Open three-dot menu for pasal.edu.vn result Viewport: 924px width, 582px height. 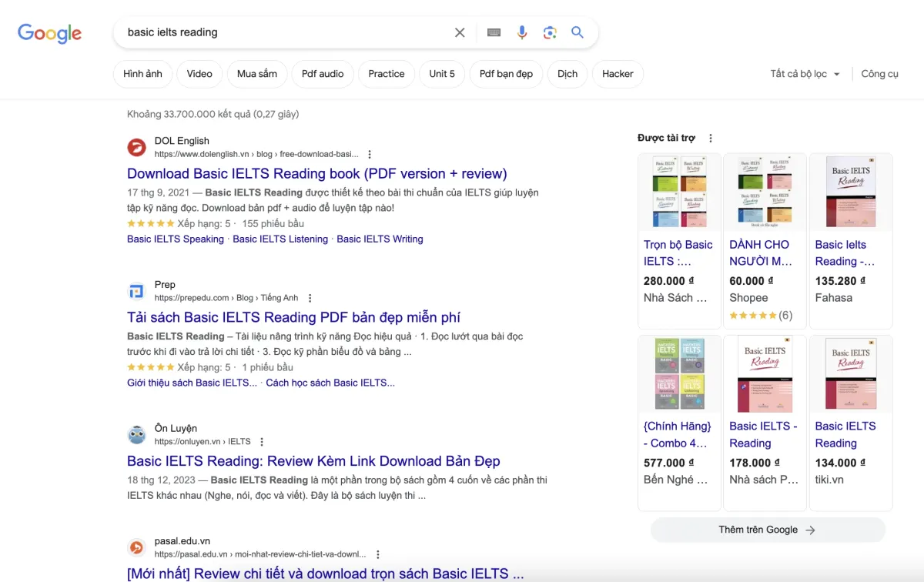click(377, 554)
